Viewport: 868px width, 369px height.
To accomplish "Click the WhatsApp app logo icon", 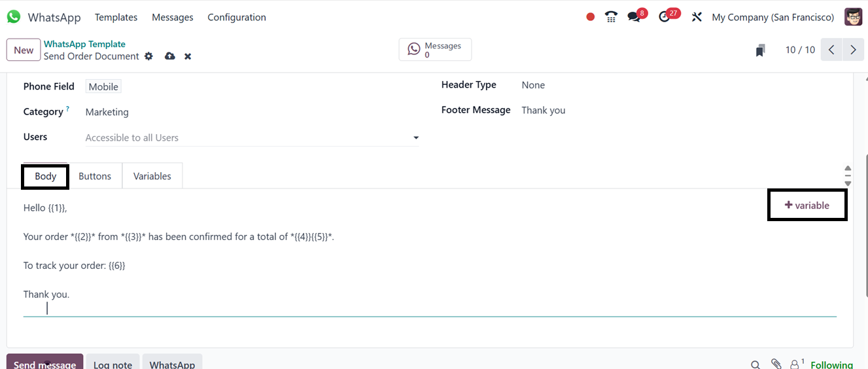I will coord(14,17).
